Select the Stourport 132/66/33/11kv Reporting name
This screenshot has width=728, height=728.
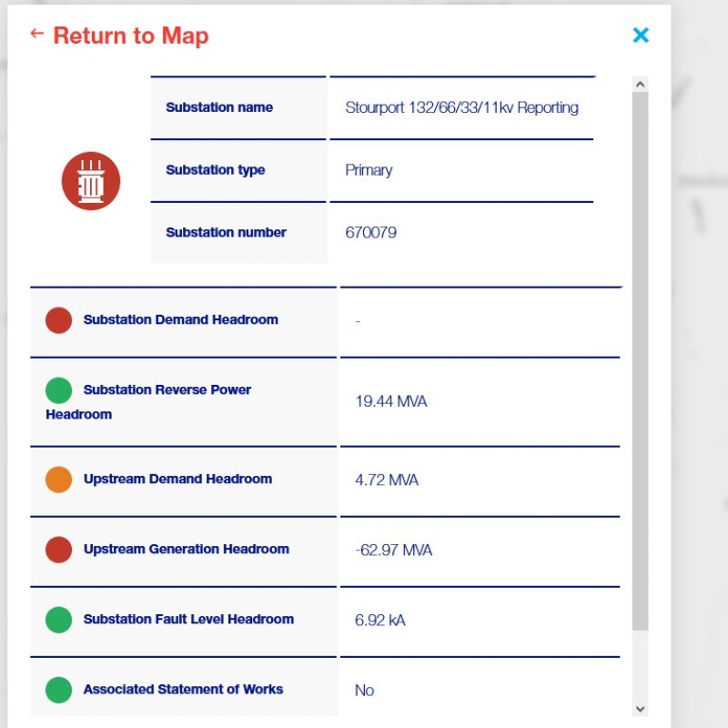[x=461, y=107]
